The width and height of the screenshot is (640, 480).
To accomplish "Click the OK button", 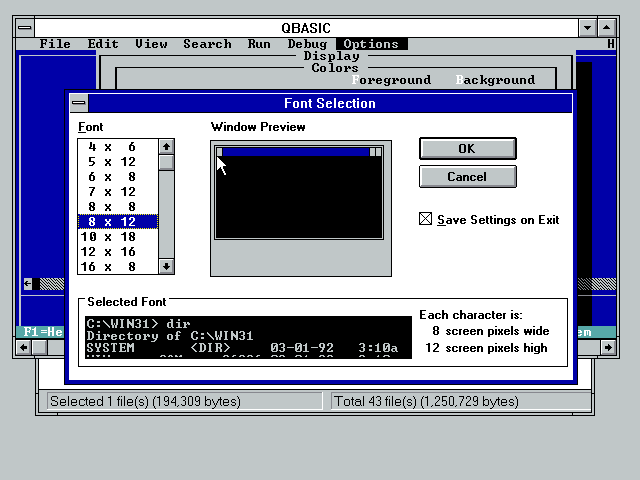I will tap(468, 149).
